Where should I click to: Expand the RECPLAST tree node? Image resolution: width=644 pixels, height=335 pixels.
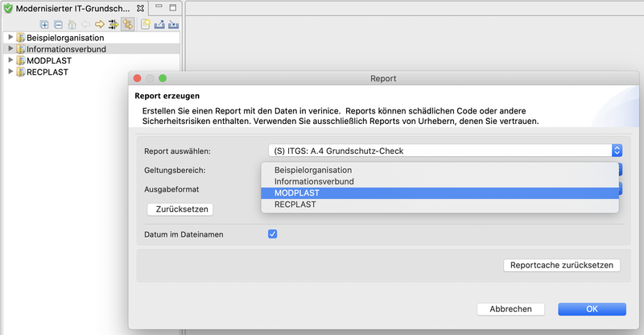(10, 72)
